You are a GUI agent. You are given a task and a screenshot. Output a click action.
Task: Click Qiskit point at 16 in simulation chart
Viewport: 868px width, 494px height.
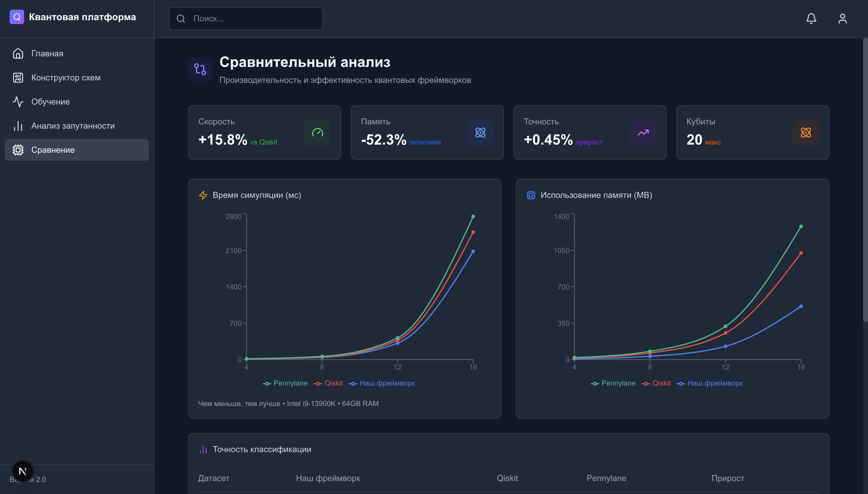(473, 233)
